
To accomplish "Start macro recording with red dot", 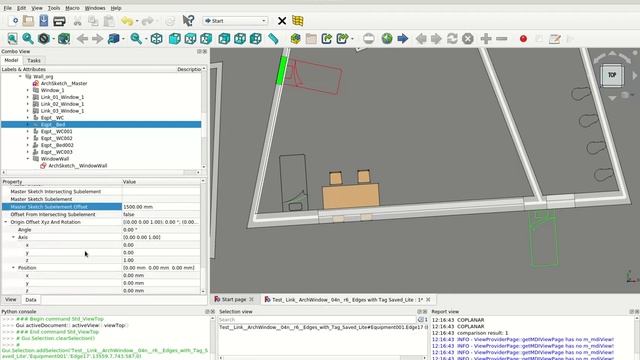I will 523,39.
